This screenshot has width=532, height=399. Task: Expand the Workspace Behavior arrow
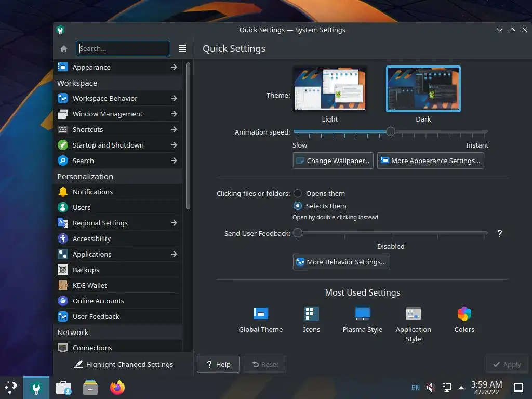click(174, 98)
